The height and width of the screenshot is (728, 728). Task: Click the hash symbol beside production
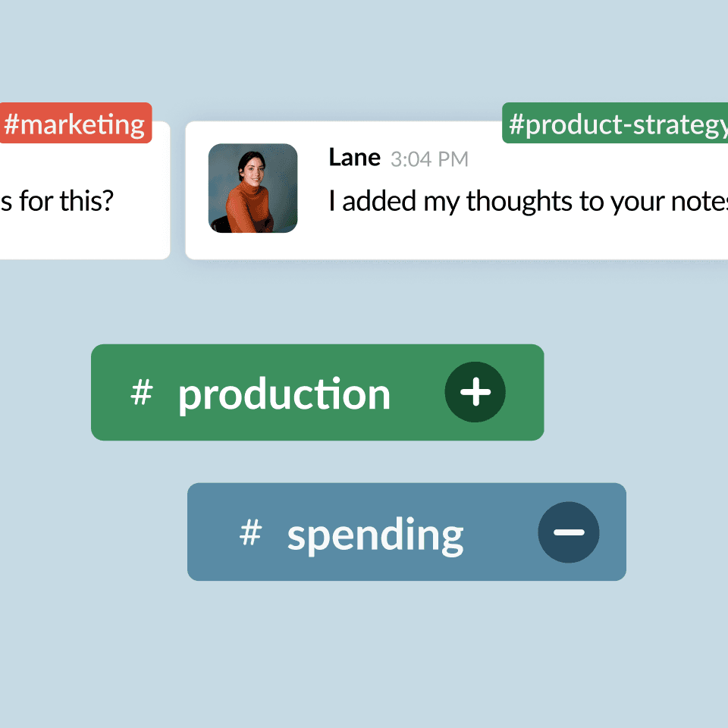(142, 392)
